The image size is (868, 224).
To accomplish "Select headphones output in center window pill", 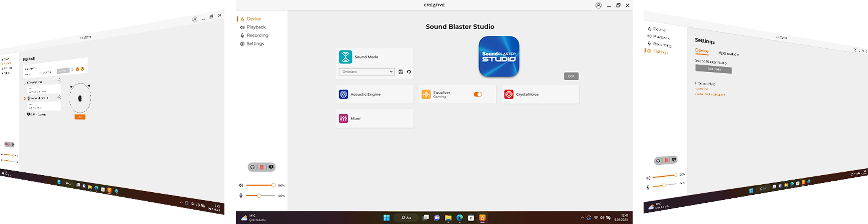I will click(x=252, y=167).
